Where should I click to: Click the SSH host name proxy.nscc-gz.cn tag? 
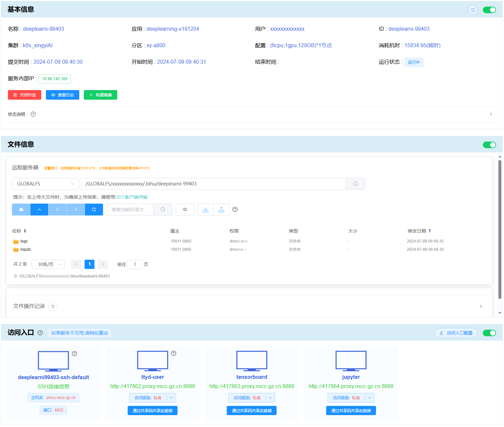(53, 398)
